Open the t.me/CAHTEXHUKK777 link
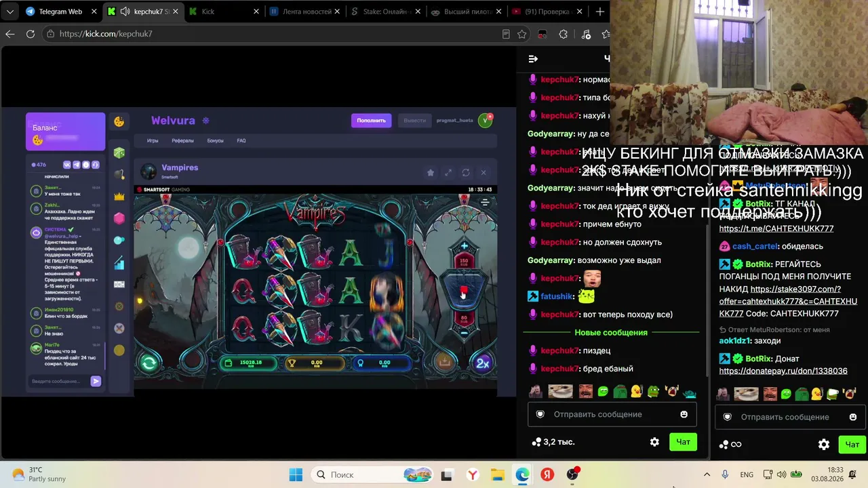 pos(776,229)
